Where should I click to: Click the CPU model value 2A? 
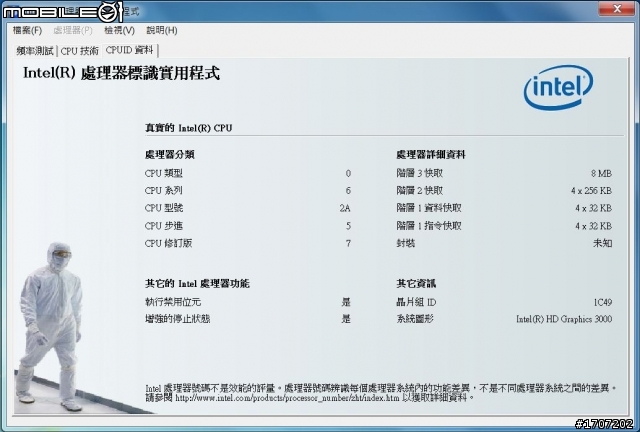click(x=345, y=208)
